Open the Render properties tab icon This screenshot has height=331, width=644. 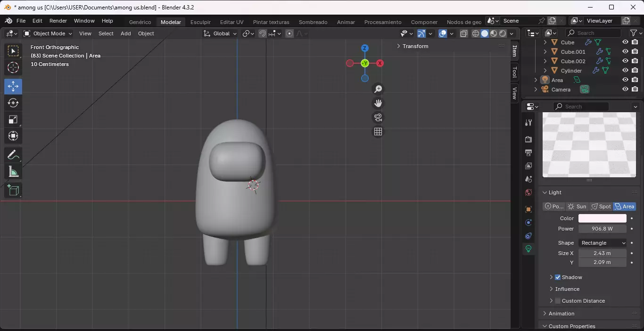(x=528, y=139)
